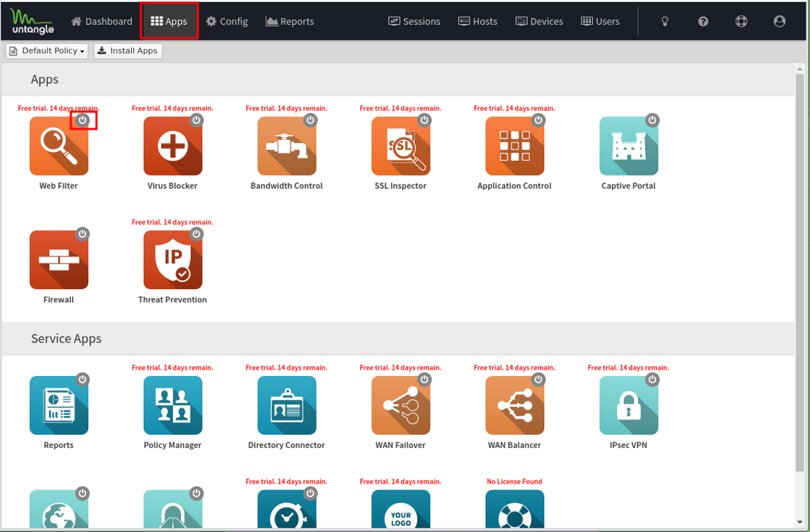Viewport: 810px width, 532px height.
Task: Open the Policy Manager app
Action: tap(173, 405)
